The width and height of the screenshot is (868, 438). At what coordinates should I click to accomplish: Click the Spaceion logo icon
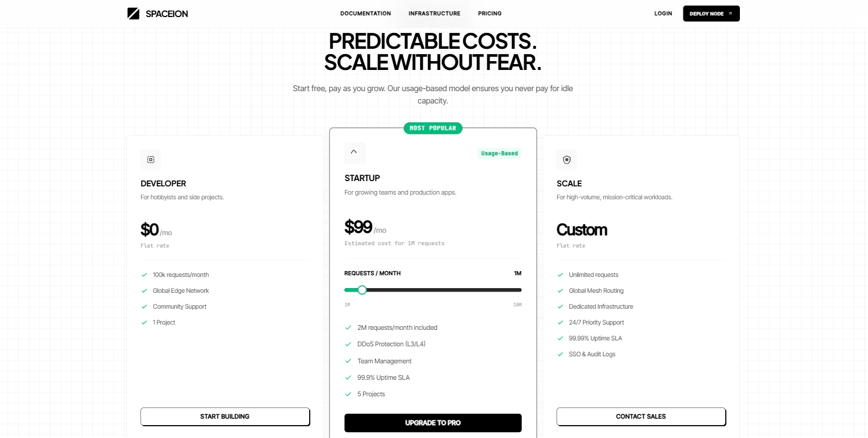(133, 14)
